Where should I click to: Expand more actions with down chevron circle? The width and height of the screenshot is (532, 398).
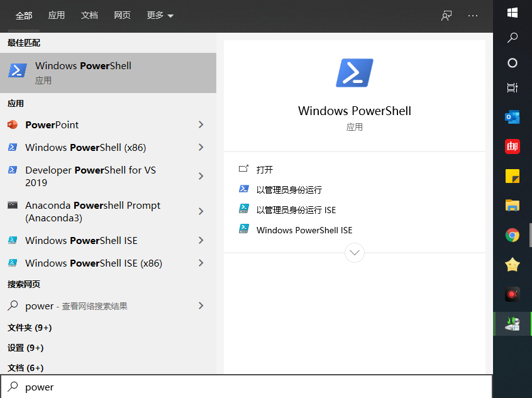(x=355, y=253)
